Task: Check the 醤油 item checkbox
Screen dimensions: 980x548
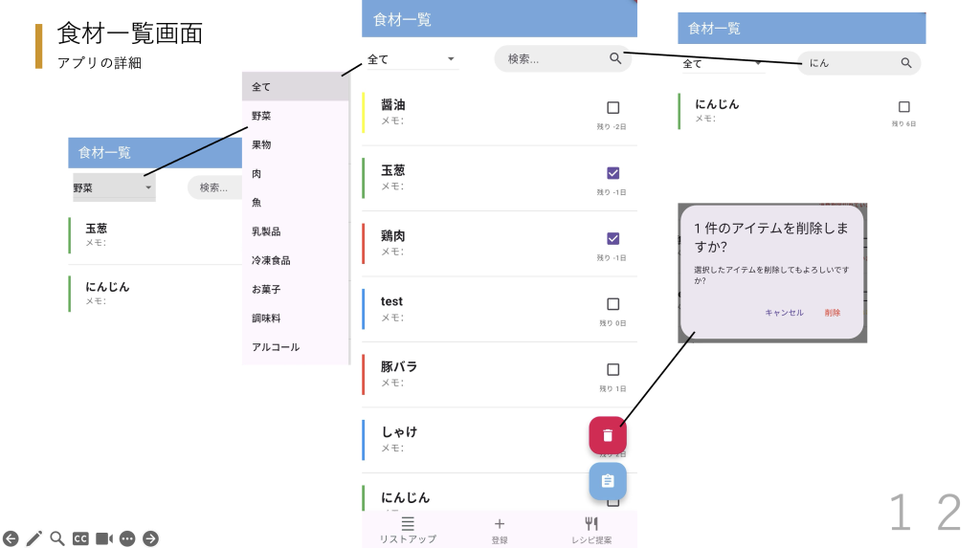Action: tap(613, 108)
